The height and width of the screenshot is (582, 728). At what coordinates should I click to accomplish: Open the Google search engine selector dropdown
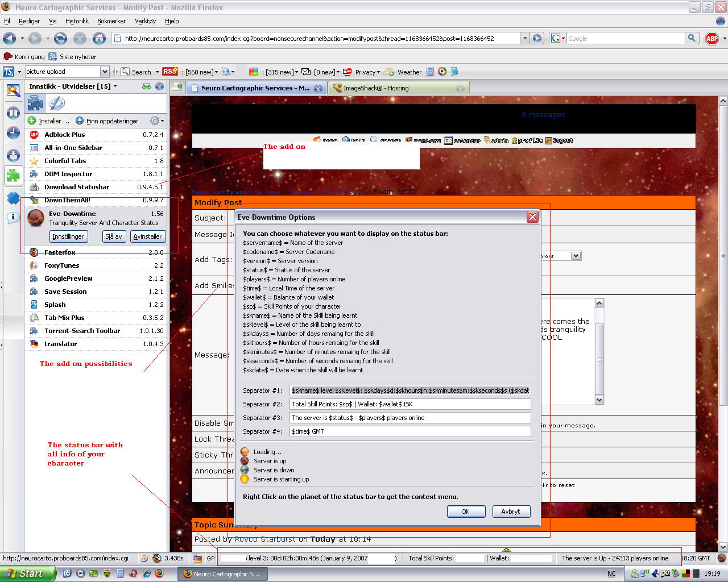(x=558, y=39)
